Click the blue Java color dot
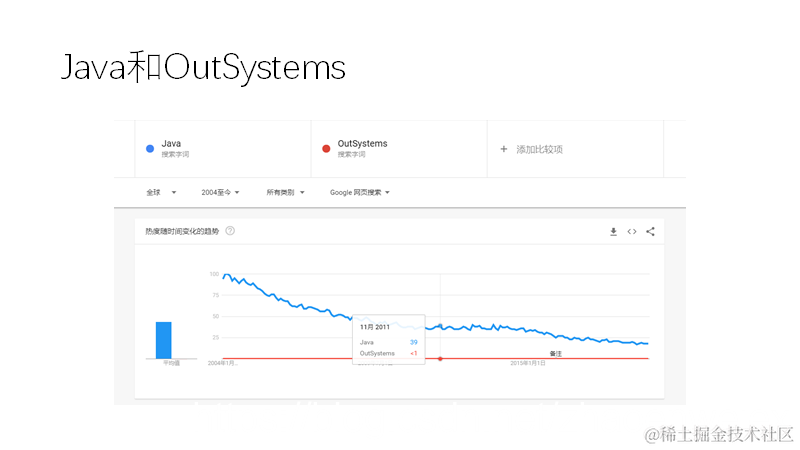Viewport: 800px width, 450px height. click(150, 148)
